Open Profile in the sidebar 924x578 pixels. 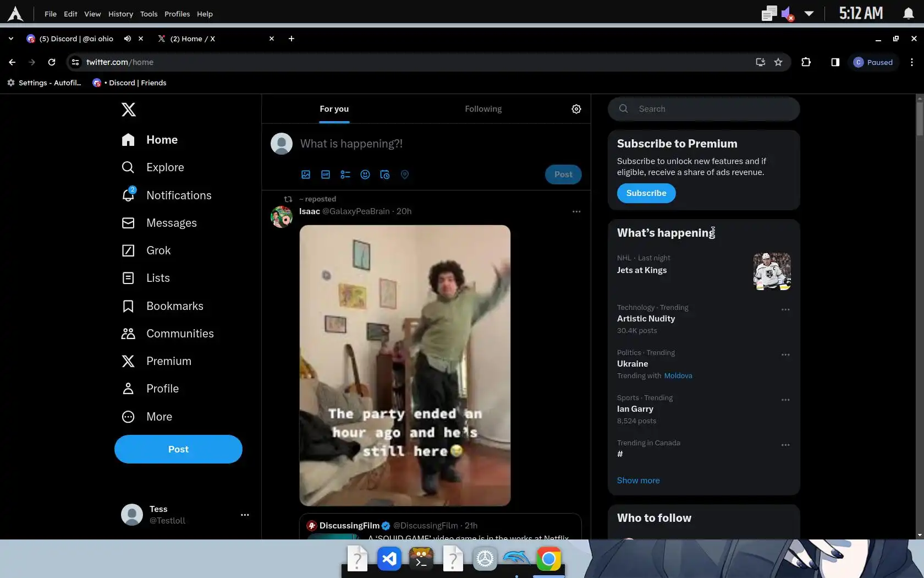(150, 389)
